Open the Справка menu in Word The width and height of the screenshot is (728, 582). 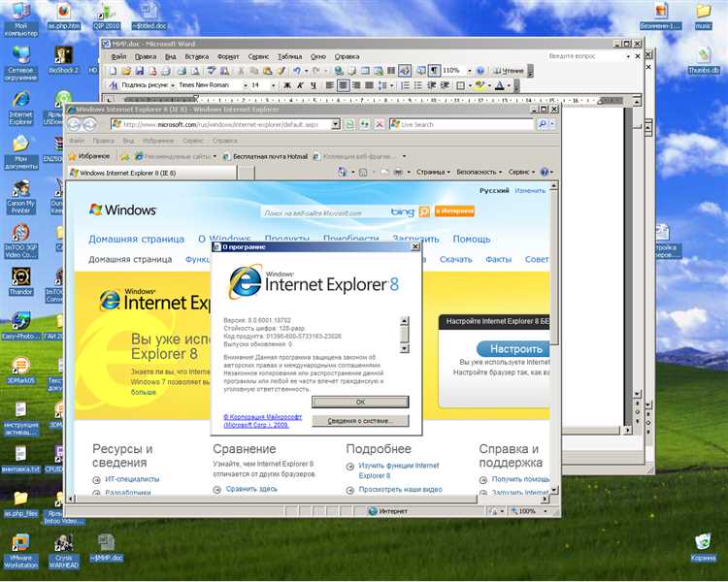[347, 56]
